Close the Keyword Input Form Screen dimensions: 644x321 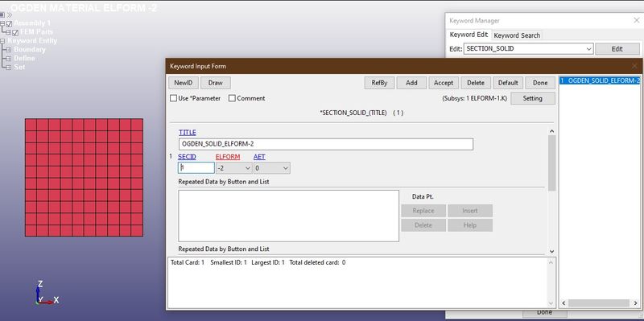[x=634, y=66]
